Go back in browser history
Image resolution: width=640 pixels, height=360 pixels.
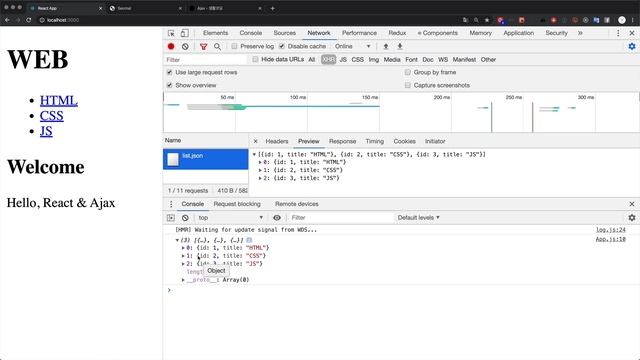[7, 20]
